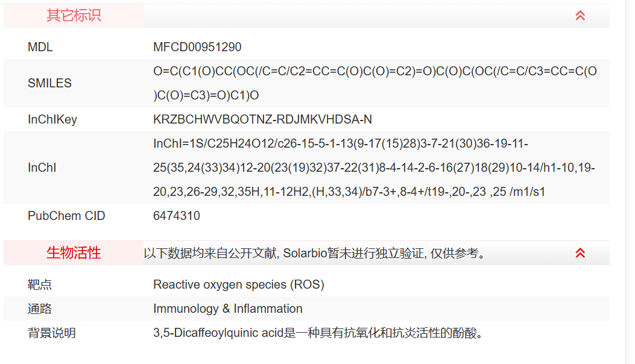Click the red double-arrow icon beside 生物活性
The width and height of the screenshot is (635, 364).
pos(580,253)
